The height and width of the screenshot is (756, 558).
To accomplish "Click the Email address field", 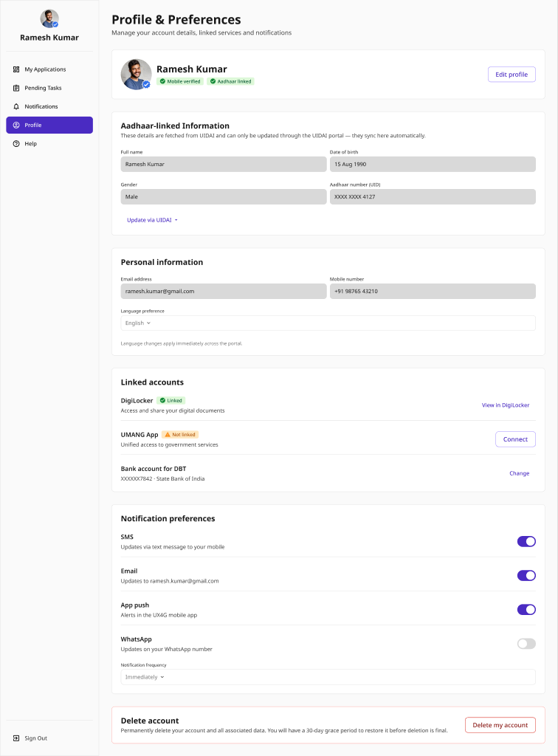I will (x=224, y=291).
